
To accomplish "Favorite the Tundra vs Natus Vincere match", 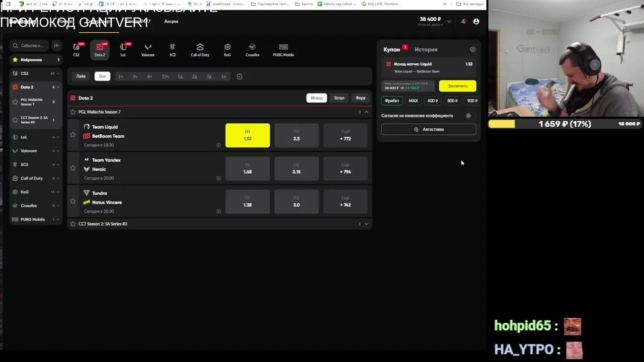I will (73, 201).
